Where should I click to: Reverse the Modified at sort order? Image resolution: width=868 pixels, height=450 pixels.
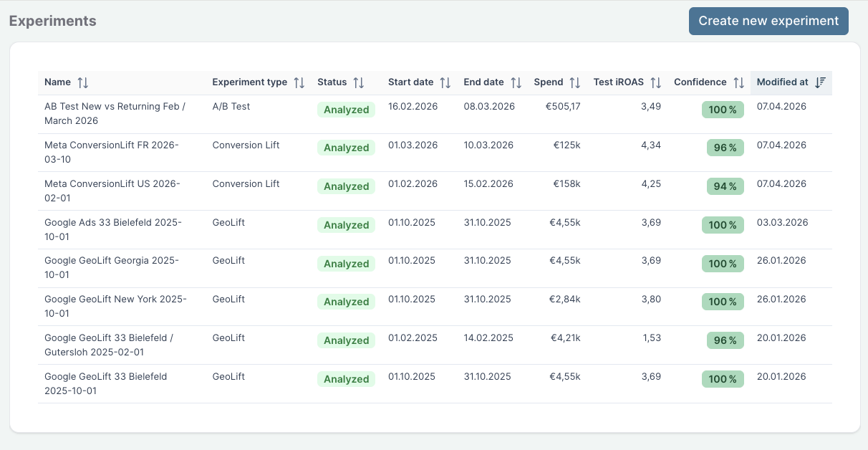(x=819, y=82)
